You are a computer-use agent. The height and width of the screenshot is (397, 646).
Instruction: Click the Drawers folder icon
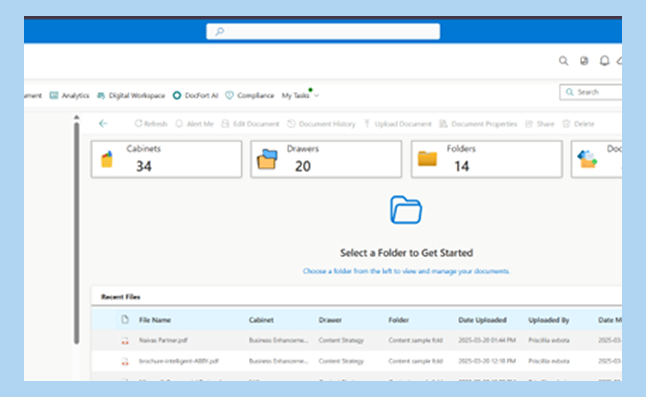tap(267, 159)
